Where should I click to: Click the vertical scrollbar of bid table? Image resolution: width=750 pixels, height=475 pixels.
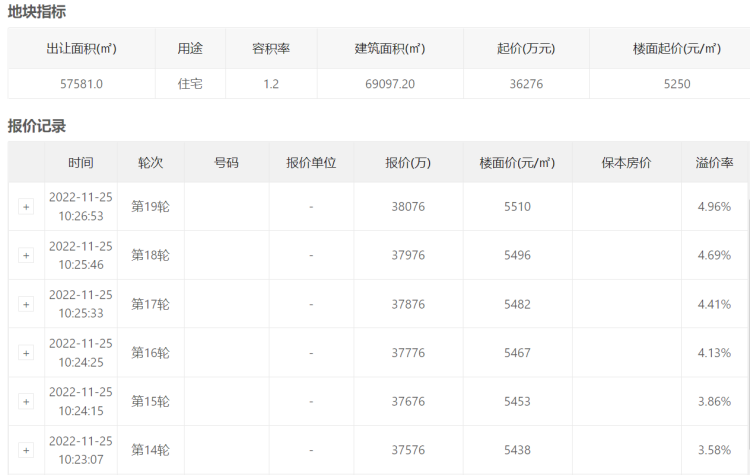point(749,325)
